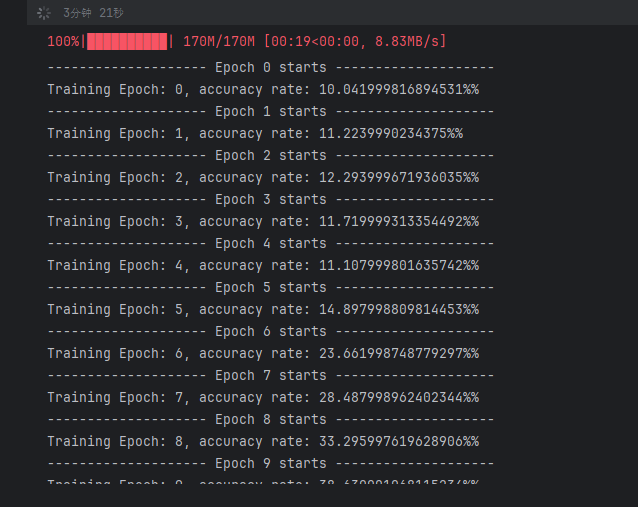
Task: Click accuracy value 11.719999313354492
Action: click(x=390, y=221)
